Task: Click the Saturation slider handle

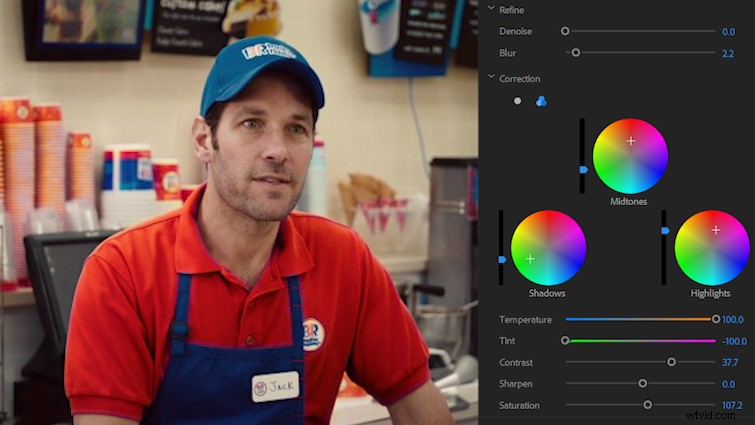Action: (648, 405)
